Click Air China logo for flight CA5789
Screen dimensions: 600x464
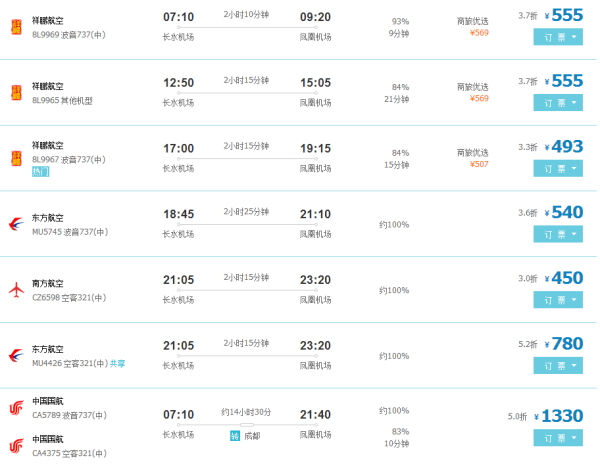pyautogui.click(x=16, y=408)
